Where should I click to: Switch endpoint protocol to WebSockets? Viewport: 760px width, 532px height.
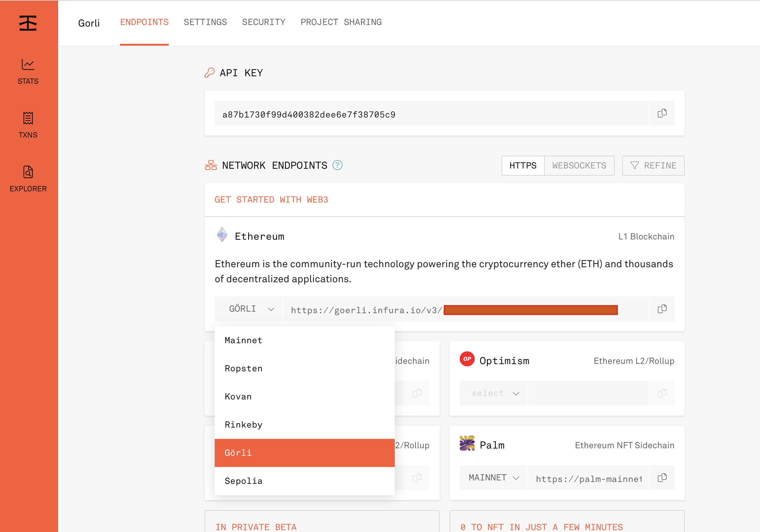pyautogui.click(x=579, y=166)
